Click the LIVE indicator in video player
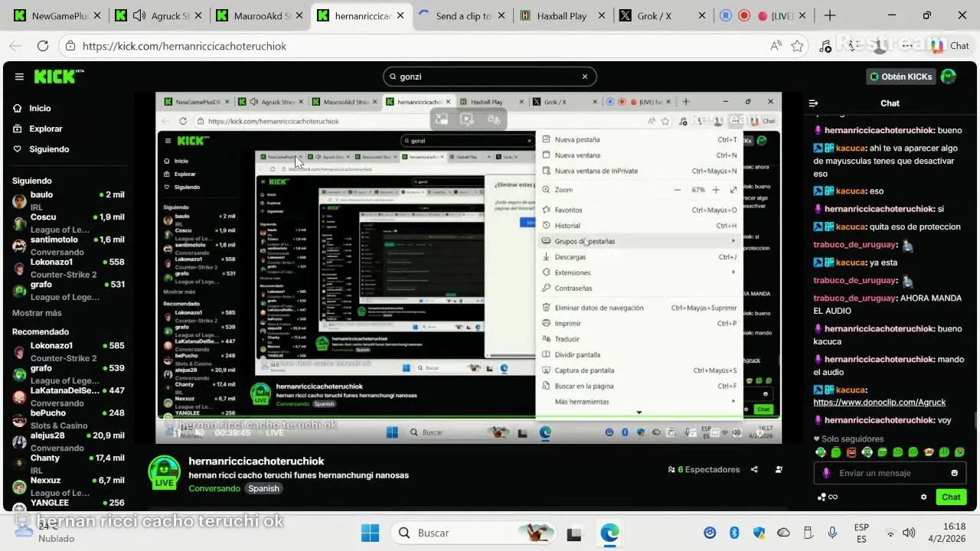Screen dimensions: 980x551 point(269,432)
